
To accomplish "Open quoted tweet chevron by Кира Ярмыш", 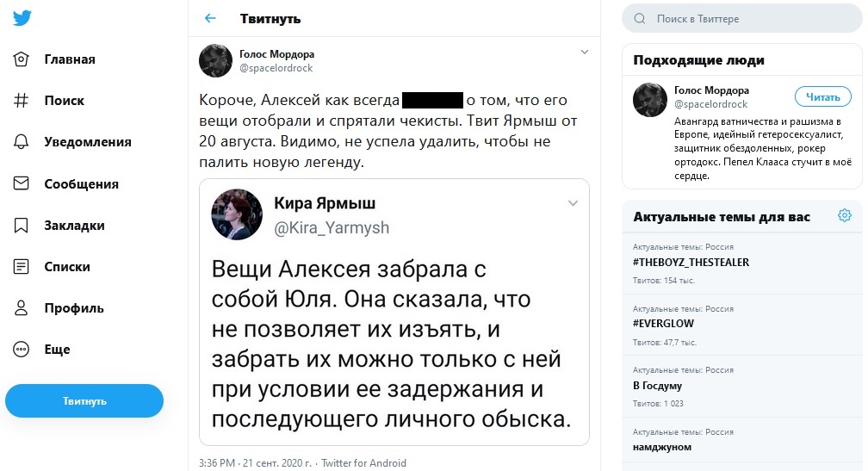I will pos(572,203).
